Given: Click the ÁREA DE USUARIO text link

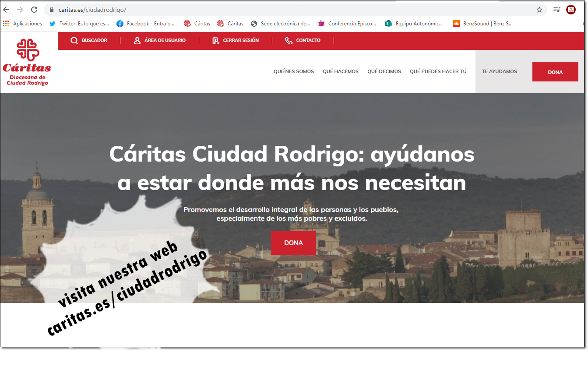Looking at the screenshot, I should coord(165,40).
